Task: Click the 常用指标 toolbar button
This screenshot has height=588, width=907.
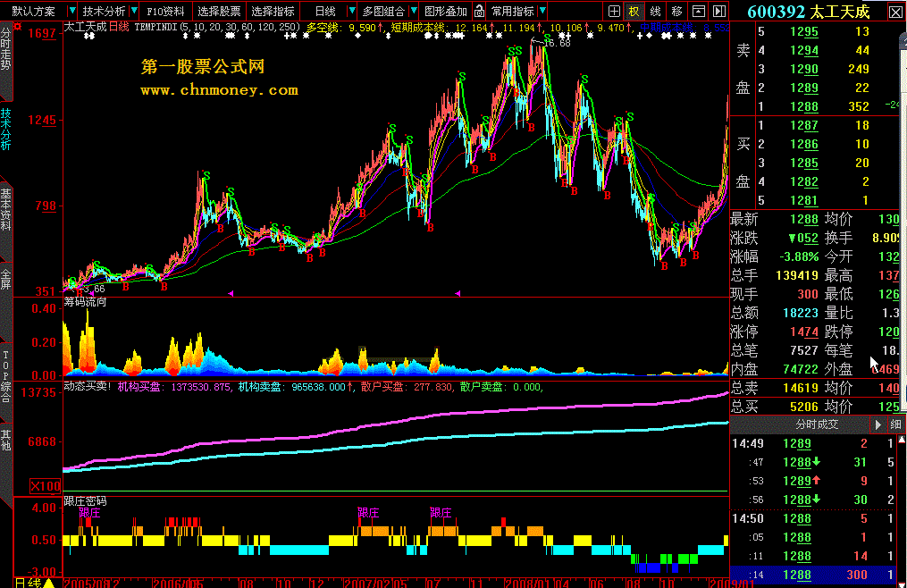Action: [x=513, y=11]
